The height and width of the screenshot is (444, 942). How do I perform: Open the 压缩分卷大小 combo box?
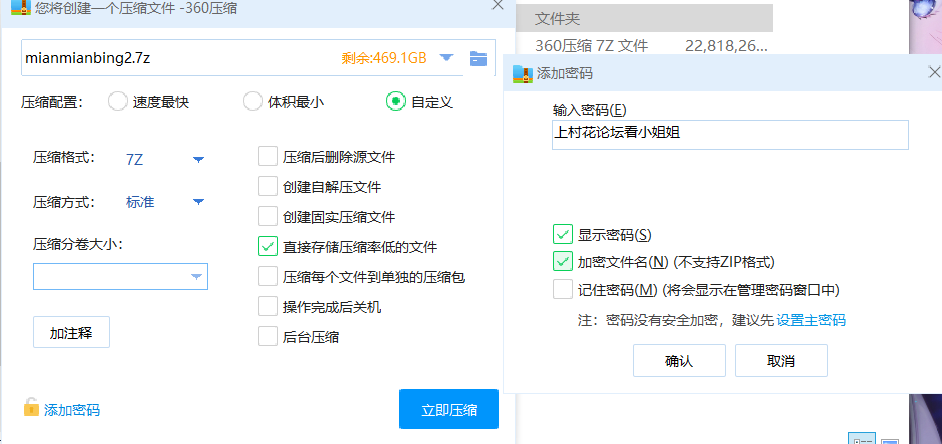(x=120, y=276)
